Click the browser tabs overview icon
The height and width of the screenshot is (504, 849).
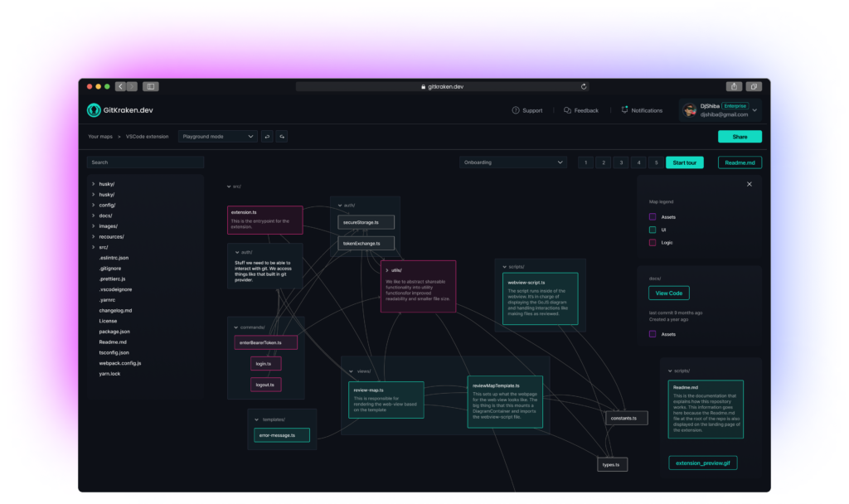click(x=754, y=86)
